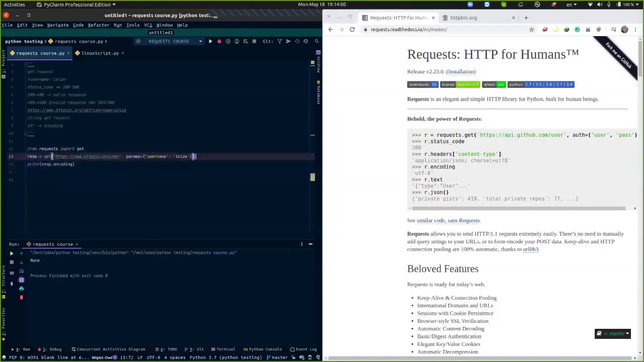This screenshot has height=362, width=644.
Task: Reload the readthedocs page
Action: 352,29
